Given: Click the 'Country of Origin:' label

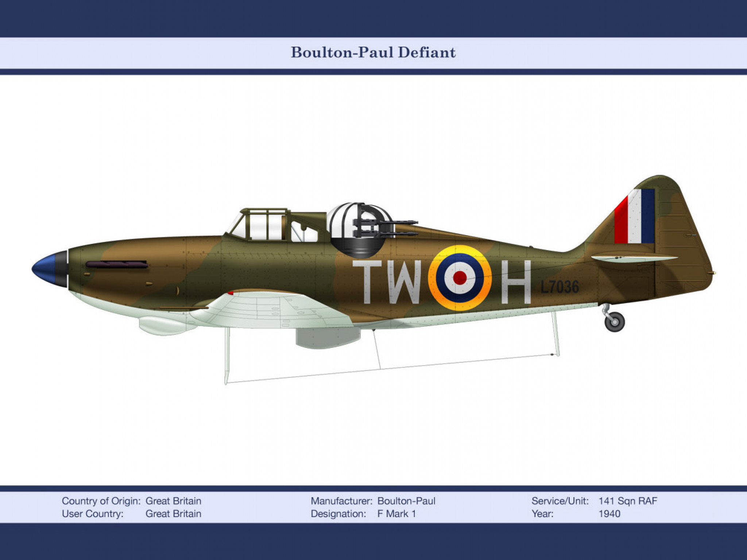Looking at the screenshot, I should pyautogui.click(x=101, y=501).
